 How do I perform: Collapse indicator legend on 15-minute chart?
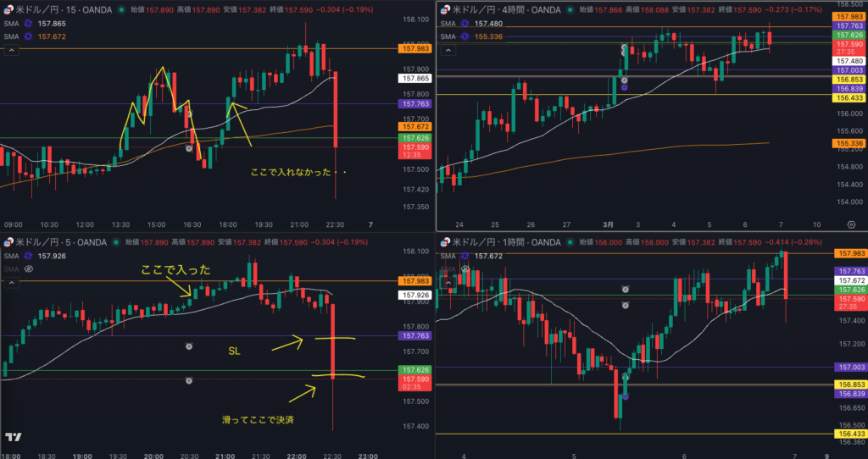coord(12,50)
